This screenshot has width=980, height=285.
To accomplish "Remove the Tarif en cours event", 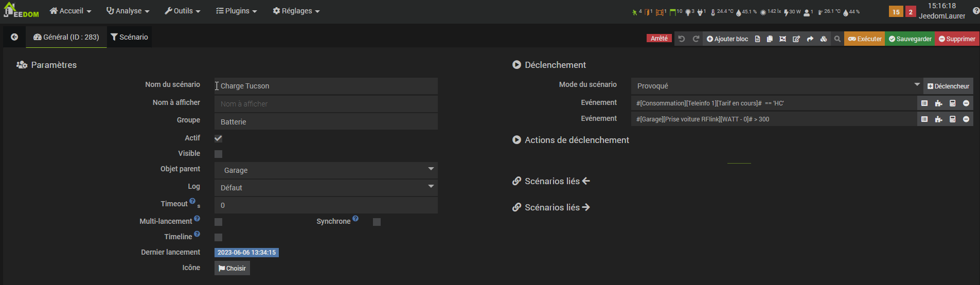I will tap(966, 103).
